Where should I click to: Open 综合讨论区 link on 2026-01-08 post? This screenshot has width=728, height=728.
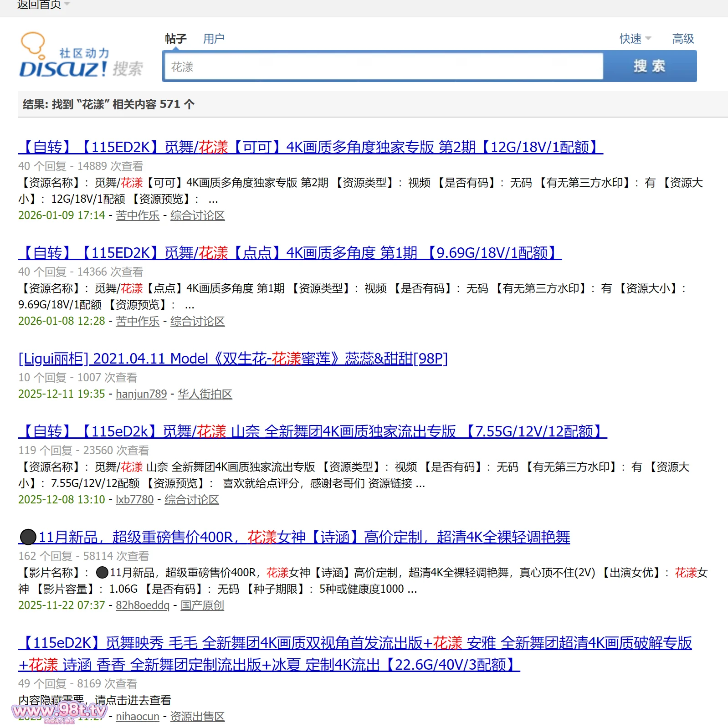click(197, 321)
